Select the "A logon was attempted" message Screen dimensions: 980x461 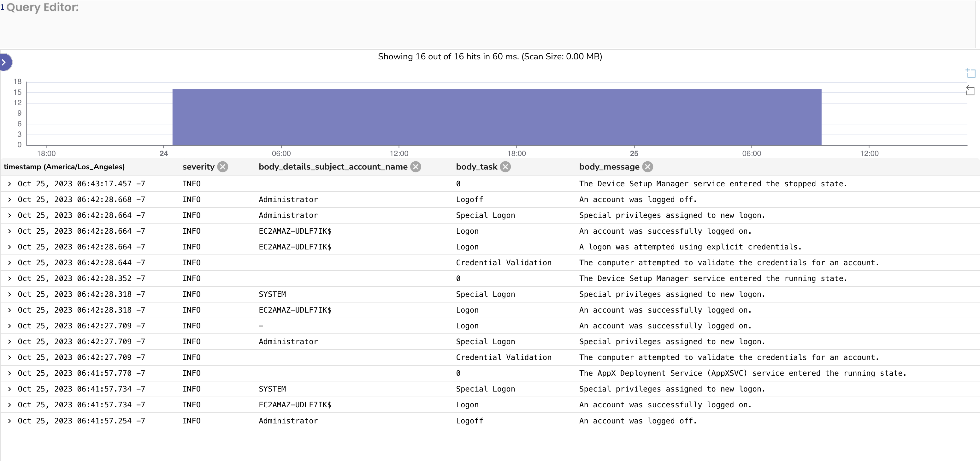[x=690, y=247]
